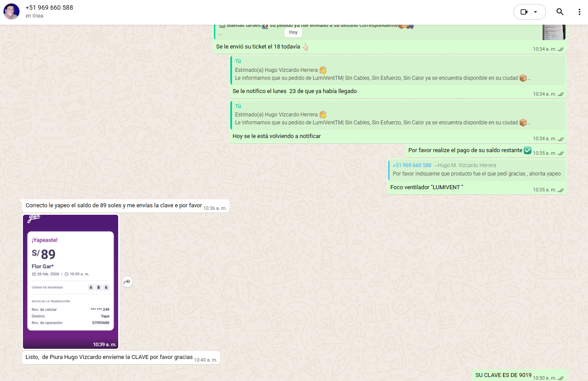588x381 pixels.
Task: Click the "Hoy" date badge
Action: pos(293,32)
